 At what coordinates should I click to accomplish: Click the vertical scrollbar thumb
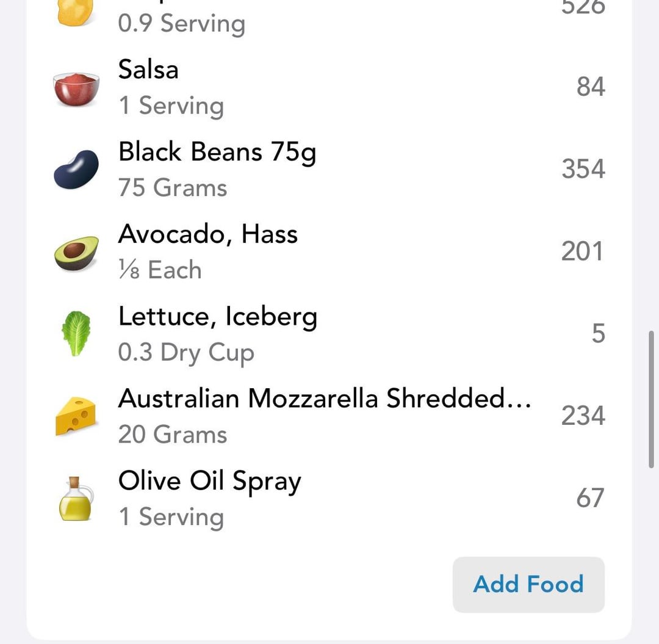coord(652,399)
